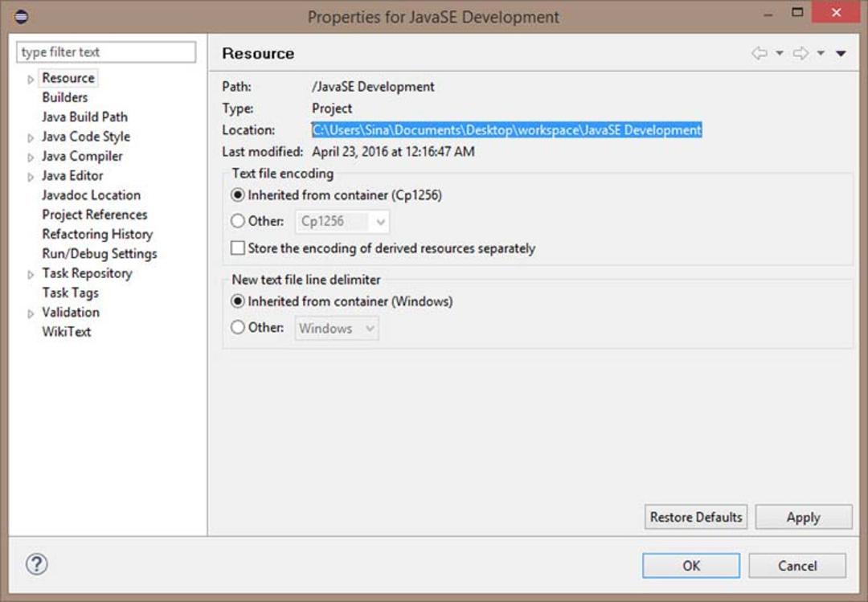Select Builders page
Screen dimensions: 868x602
pos(65,97)
